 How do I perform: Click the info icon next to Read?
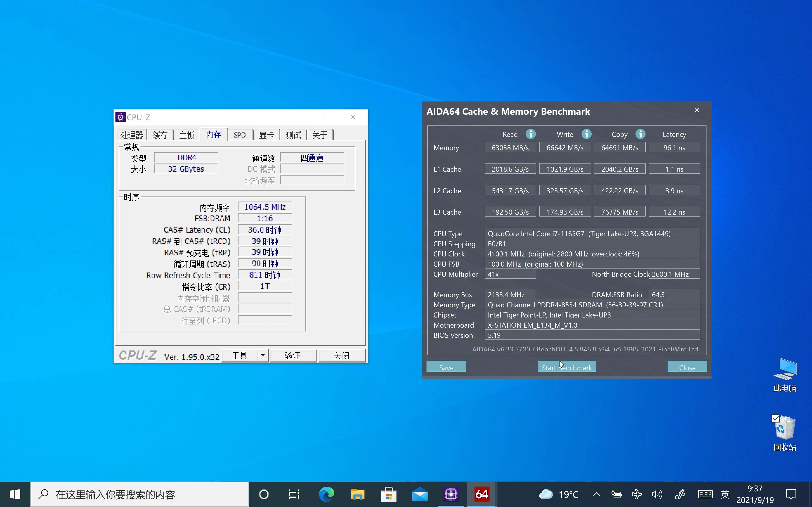pyautogui.click(x=531, y=134)
